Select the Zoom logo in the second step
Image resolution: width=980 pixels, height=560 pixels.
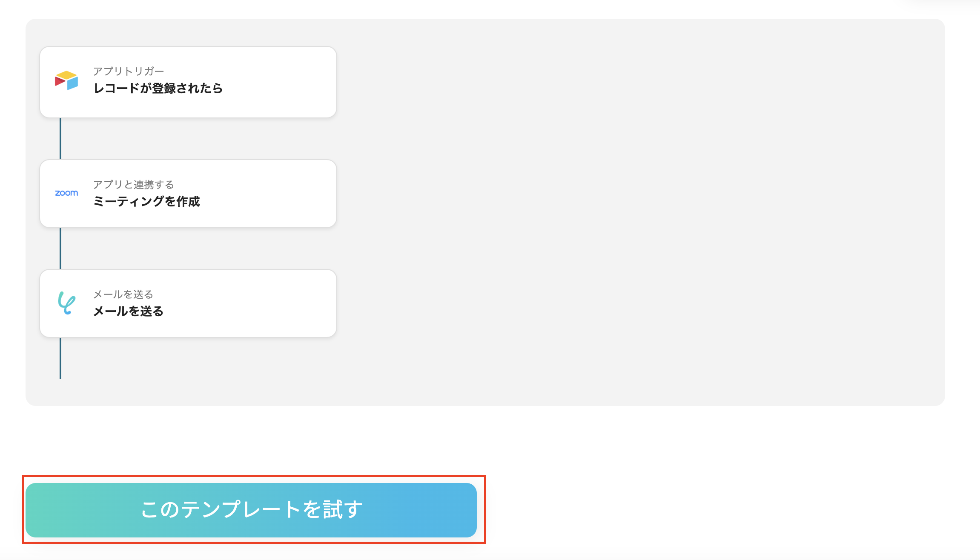(x=66, y=193)
